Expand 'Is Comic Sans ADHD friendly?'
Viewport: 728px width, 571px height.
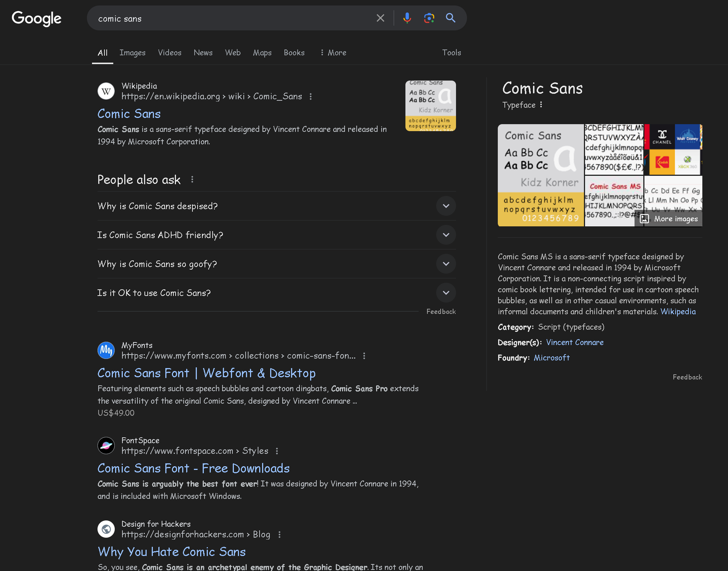coord(277,235)
